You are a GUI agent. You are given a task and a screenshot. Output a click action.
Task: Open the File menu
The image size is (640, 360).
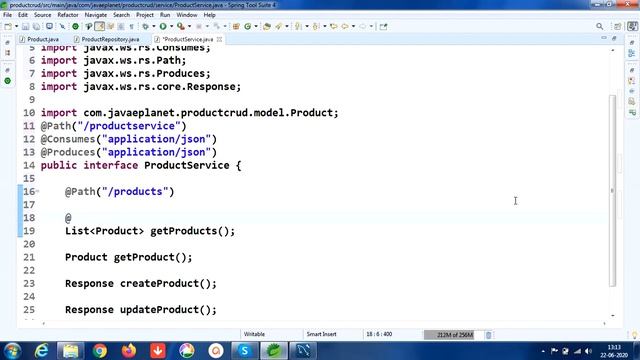(7, 15)
